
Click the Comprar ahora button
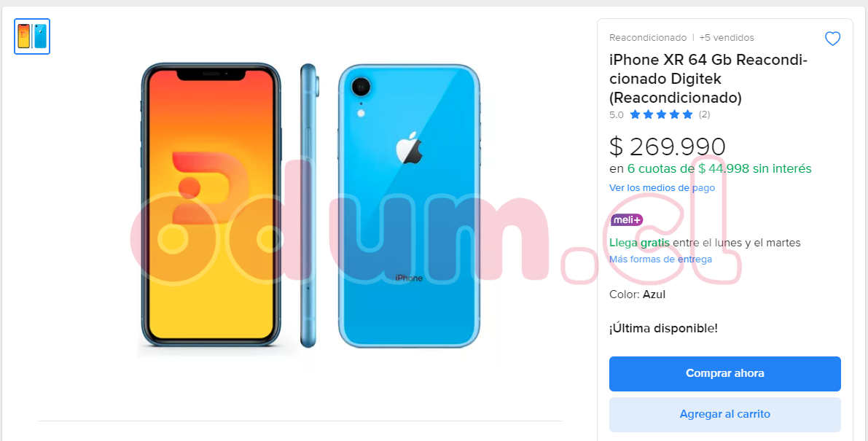click(x=724, y=373)
